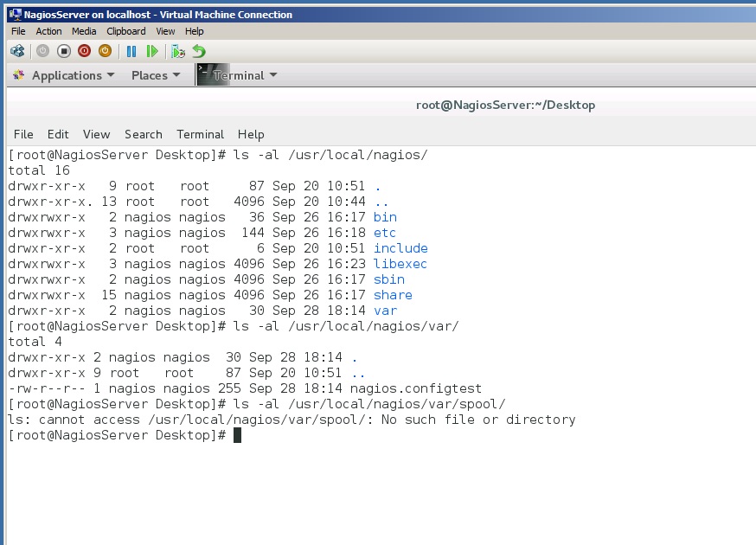The width and height of the screenshot is (756, 545).
Task: Click the 'var' directory name
Action: (x=385, y=311)
